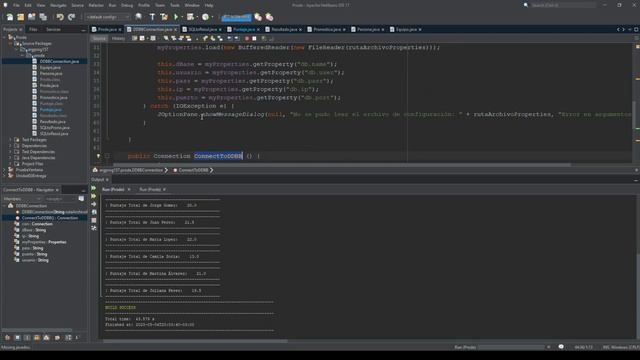The height and width of the screenshot is (360, 640).
Task: Open the default config dropdown
Action: click(x=107, y=17)
